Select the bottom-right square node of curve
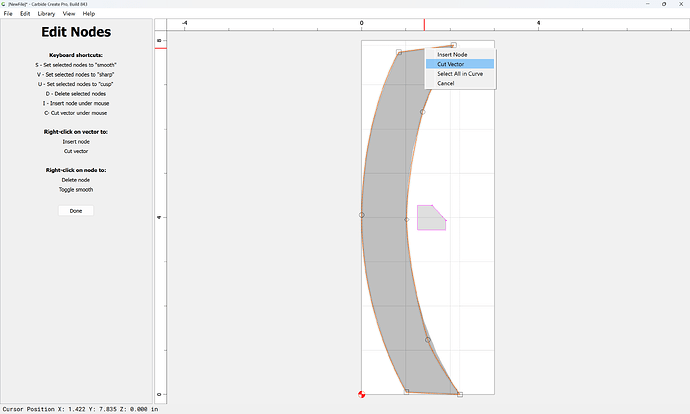690x414 pixels. click(x=460, y=395)
